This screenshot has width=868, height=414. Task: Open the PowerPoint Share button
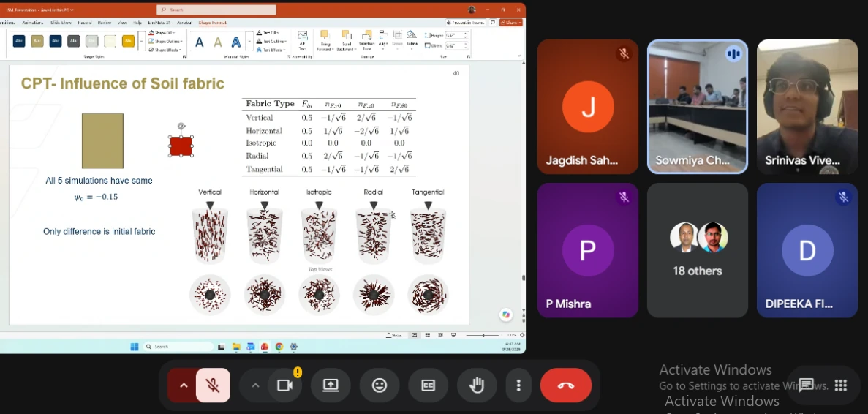(x=510, y=23)
